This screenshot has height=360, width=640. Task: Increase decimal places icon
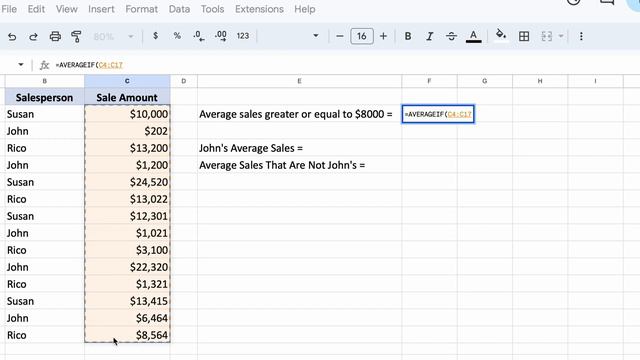point(221,36)
